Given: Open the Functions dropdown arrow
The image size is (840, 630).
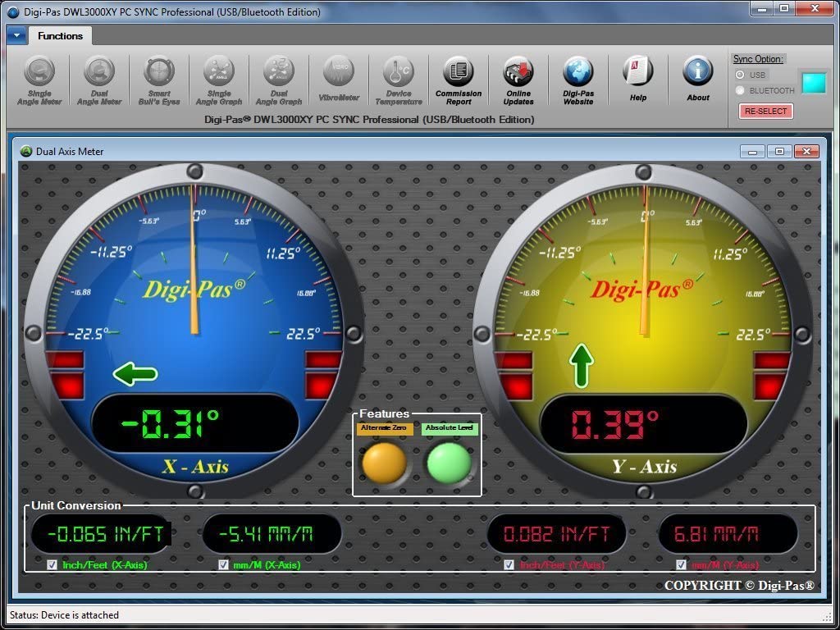Looking at the screenshot, I should pyautogui.click(x=16, y=35).
